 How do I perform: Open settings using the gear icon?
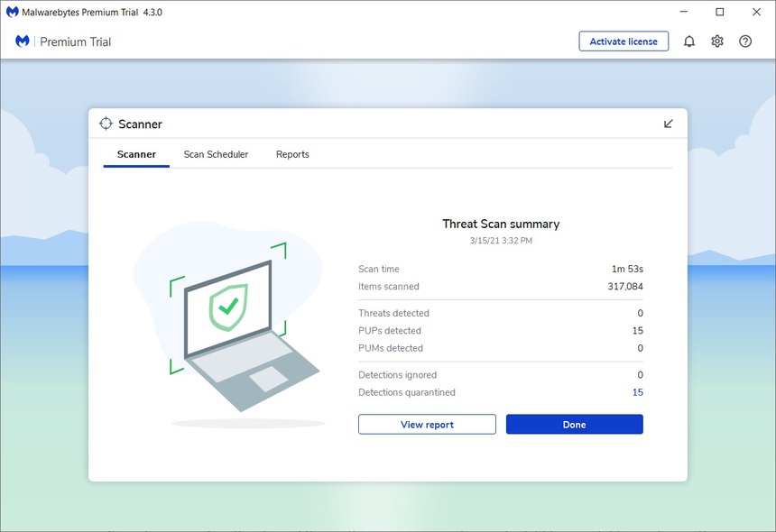click(716, 41)
